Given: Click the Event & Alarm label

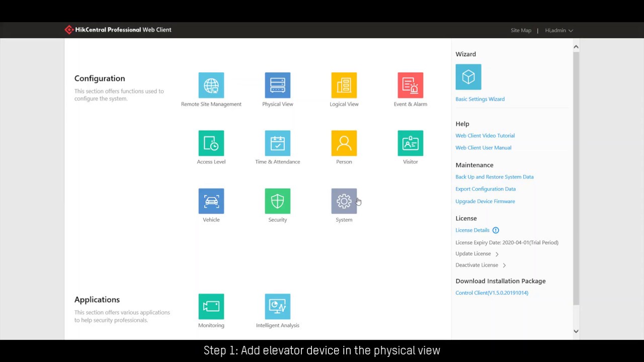Looking at the screenshot, I should [x=411, y=104].
